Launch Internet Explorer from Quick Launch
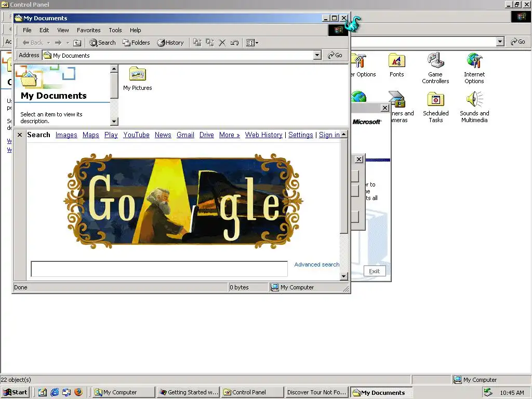532x399 pixels. click(55, 392)
